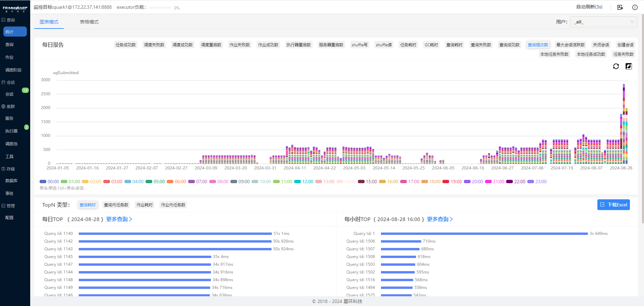Open 配置 in the sidebar
This screenshot has width=644, height=306.
click(x=9, y=218)
